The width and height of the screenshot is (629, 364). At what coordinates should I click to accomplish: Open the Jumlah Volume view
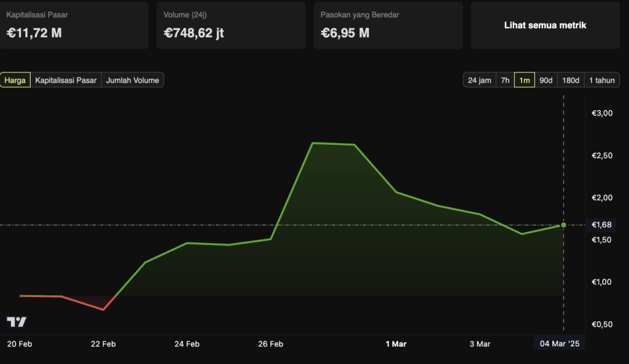[133, 80]
